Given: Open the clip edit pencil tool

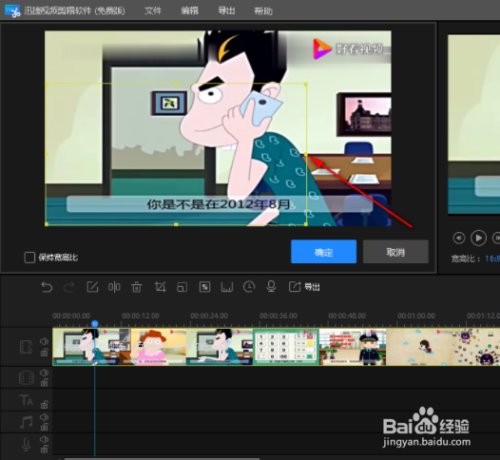Looking at the screenshot, I should (92, 287).
